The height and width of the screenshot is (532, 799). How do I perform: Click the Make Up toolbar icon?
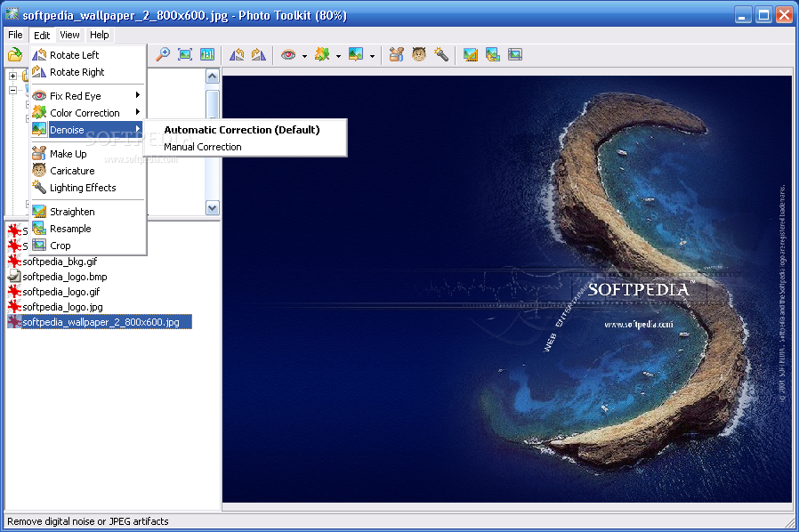click(397, 54)
